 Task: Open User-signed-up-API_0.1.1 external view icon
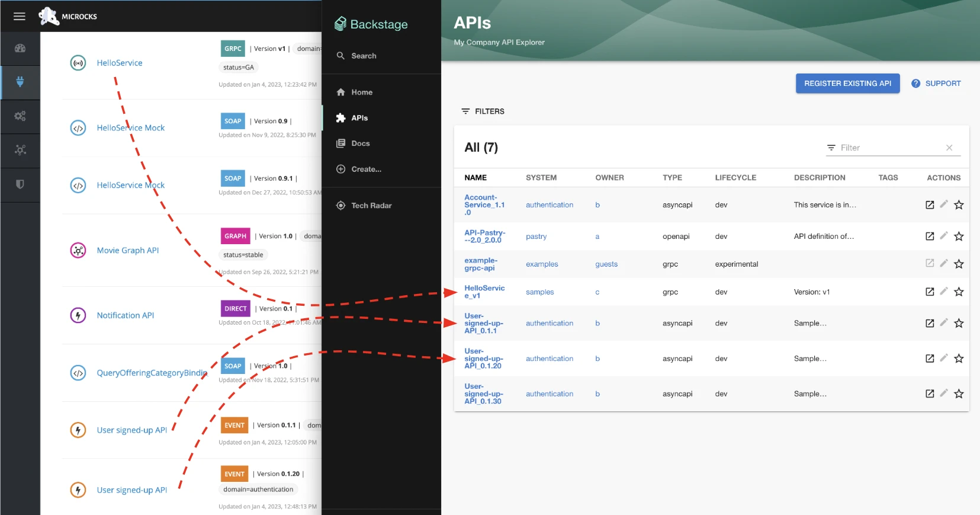pyautogui.click(x=930, y=324)
